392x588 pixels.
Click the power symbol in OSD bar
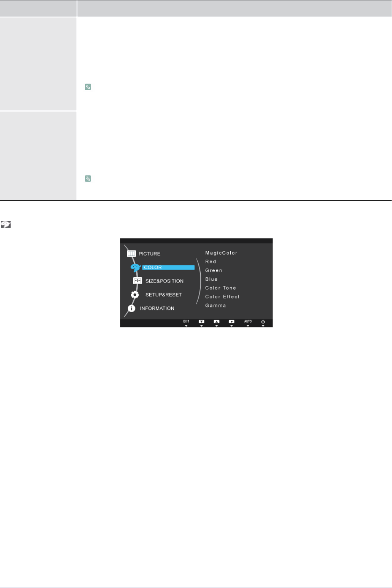(263, 322)
